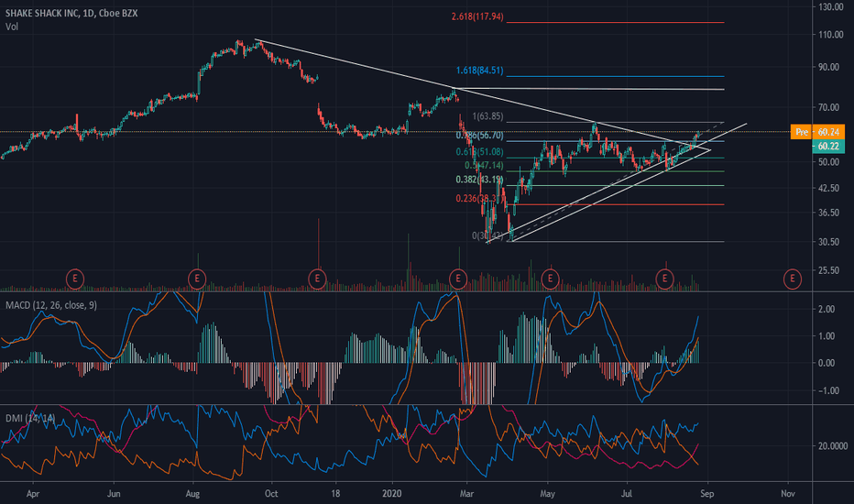Click the 90.00 price scale value
The image size is (854, 504).
click(x=829, y=67)
